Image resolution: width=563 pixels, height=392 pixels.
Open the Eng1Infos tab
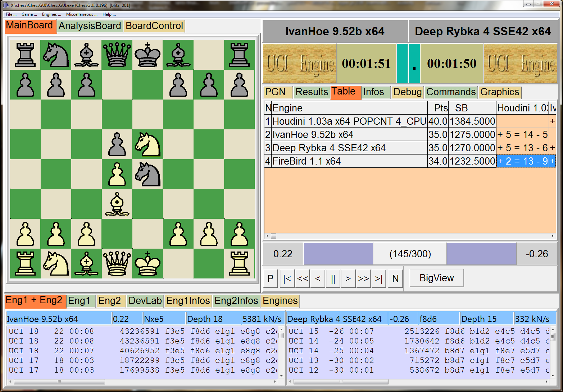point(188,301)
